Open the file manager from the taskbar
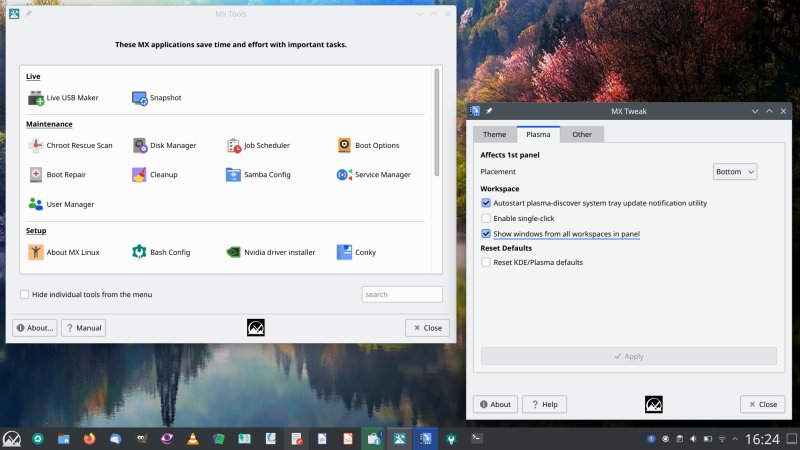Screen dimensions: 800x450 63,439
